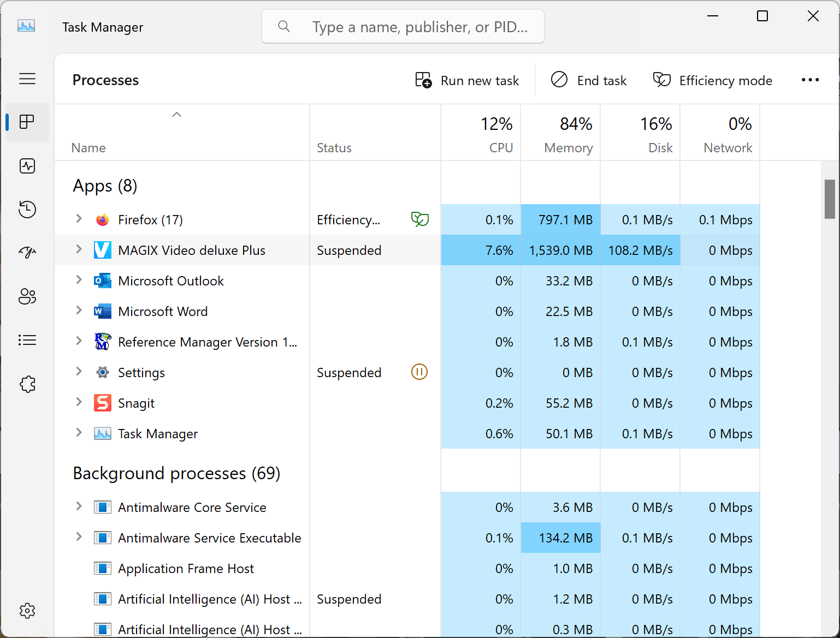Click Background processes (69) group heading
840x638 pixels.
(x=176, y=473)
